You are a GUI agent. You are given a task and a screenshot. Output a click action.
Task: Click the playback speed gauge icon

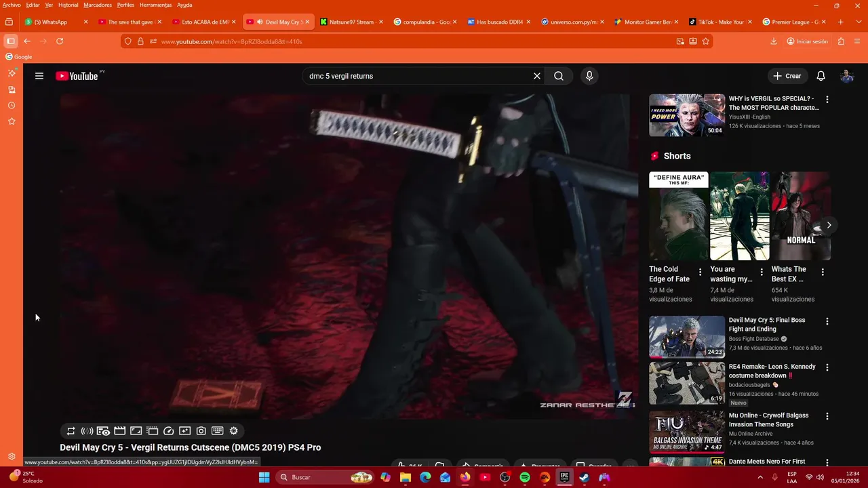pos(168,431)
